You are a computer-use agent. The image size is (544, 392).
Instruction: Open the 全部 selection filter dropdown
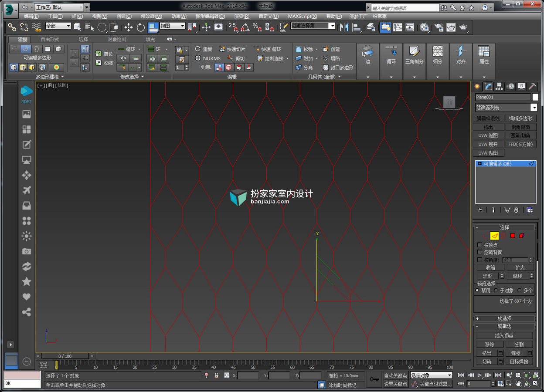point(58,26)
